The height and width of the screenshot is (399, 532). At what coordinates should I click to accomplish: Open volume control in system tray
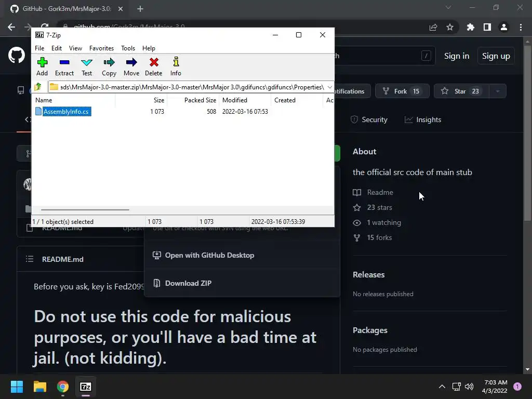pyautogui.click(x=469, y=387)
